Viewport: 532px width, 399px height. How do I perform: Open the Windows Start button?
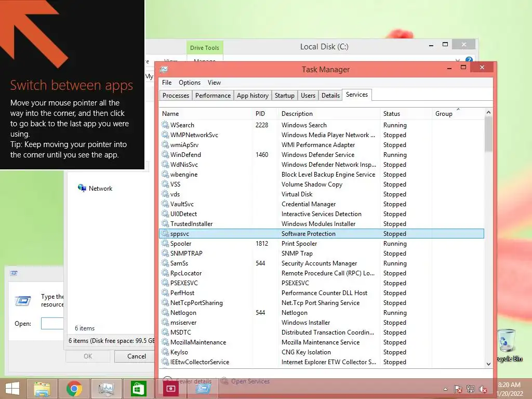12,389
